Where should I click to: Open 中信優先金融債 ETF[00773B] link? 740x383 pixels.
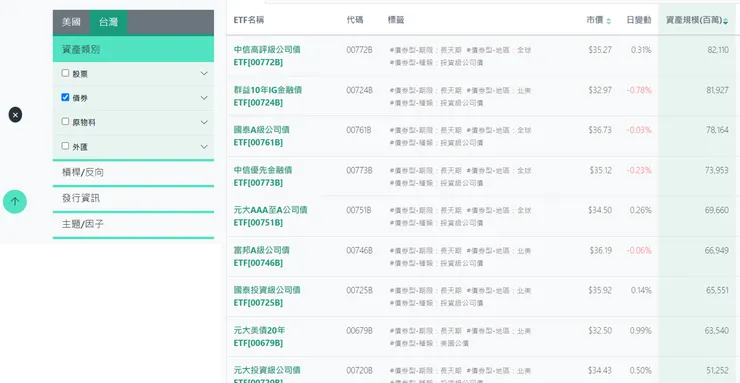coord(263,176)
